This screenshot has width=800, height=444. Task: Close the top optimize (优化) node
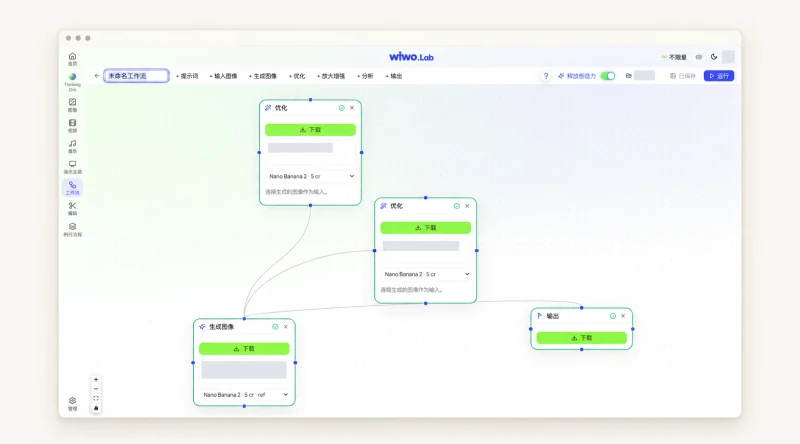pos(352,108)
